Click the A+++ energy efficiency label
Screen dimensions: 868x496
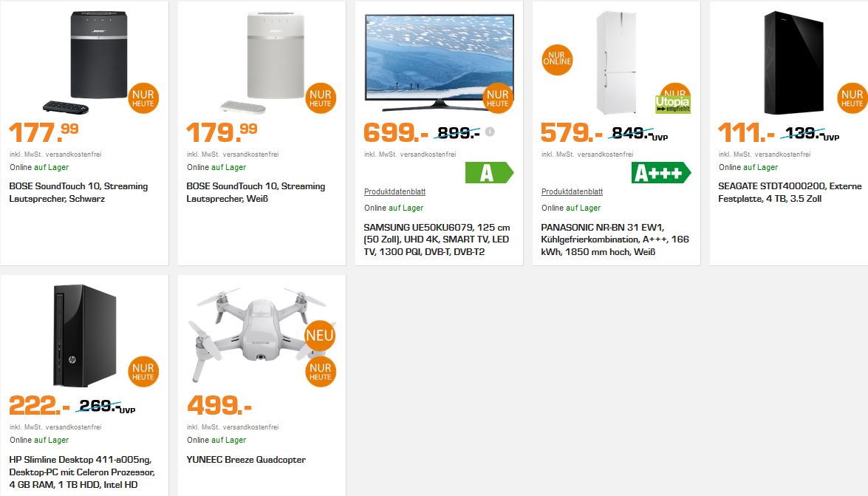coord(661,173)
